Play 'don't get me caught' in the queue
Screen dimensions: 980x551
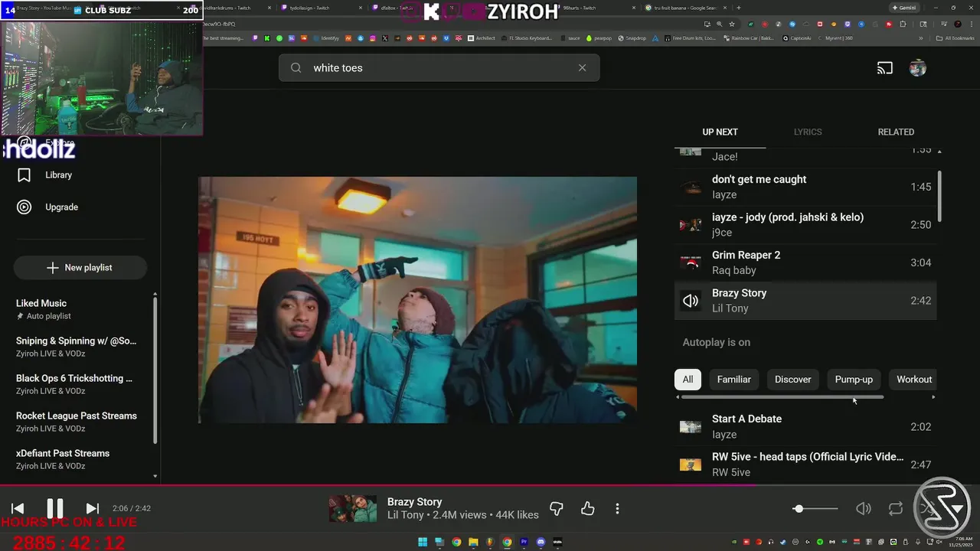[x=805, y=187]
